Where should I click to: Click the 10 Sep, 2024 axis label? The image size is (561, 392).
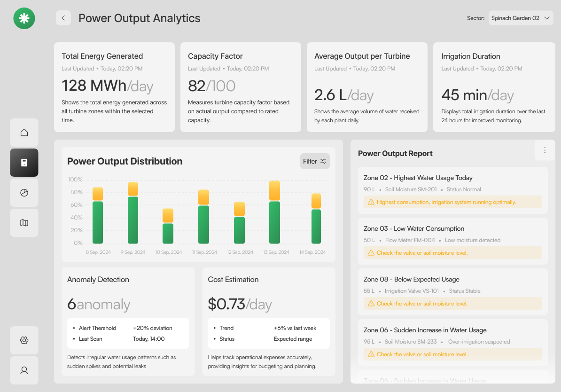pyautogui.click(x=169, y=252)
